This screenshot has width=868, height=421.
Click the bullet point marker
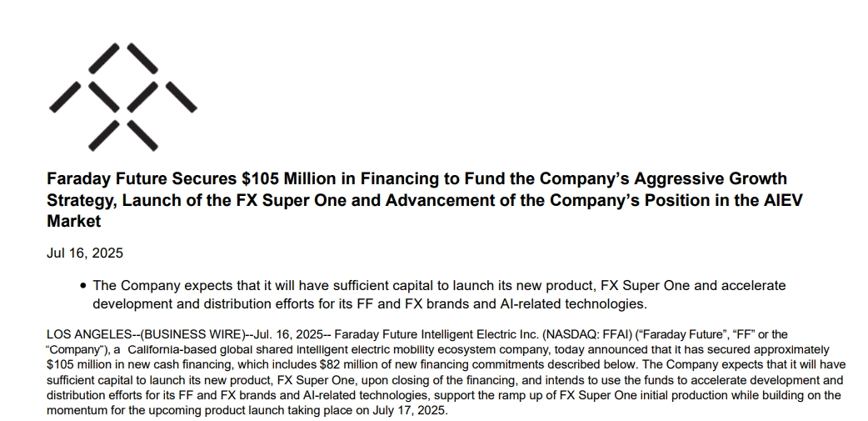click(x=82, y=286)
